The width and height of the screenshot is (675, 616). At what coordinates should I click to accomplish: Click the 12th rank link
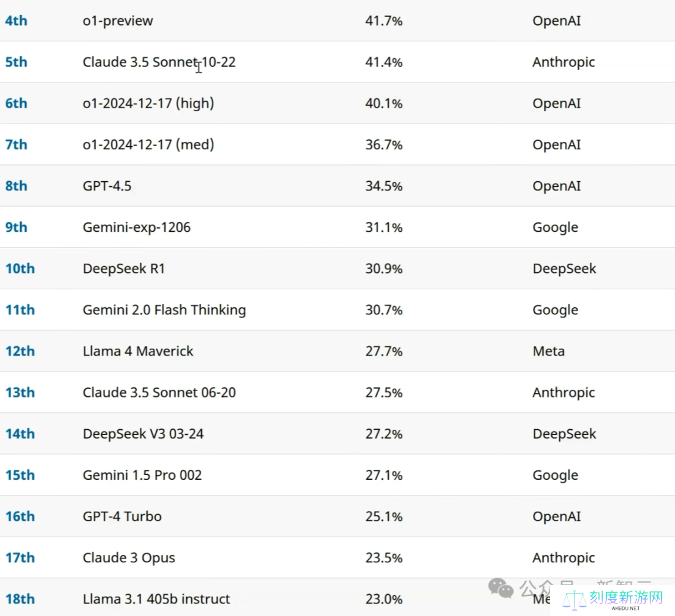pyautogui.click(x=20, y=351)
